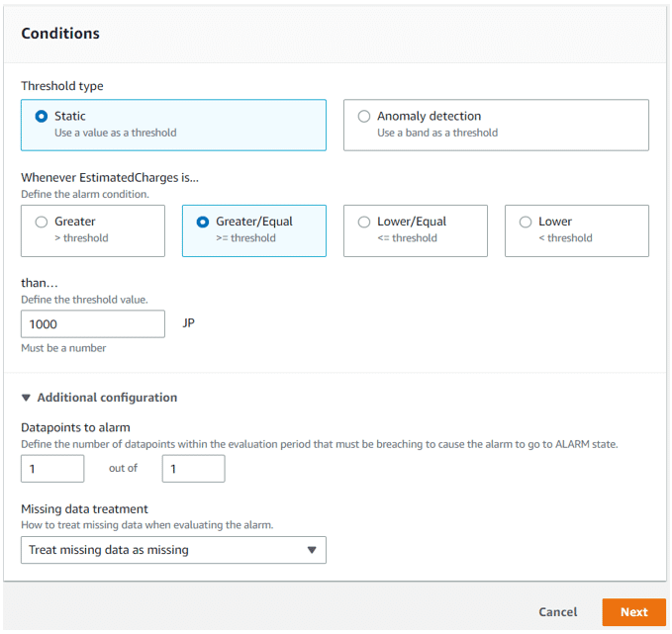The image size is (672, 634).
Task: Click the "Treat missing data as missing" text
Action: click(109, 550)
